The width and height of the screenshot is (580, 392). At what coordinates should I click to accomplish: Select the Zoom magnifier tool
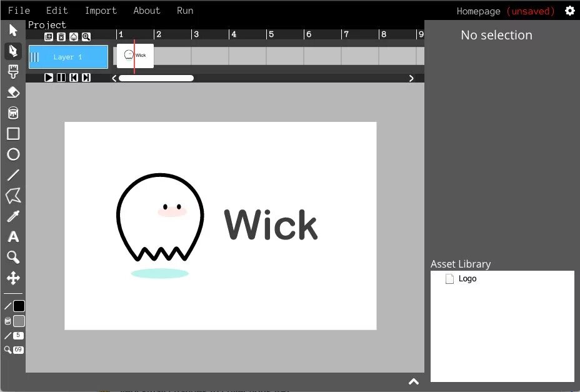point(13,257)
